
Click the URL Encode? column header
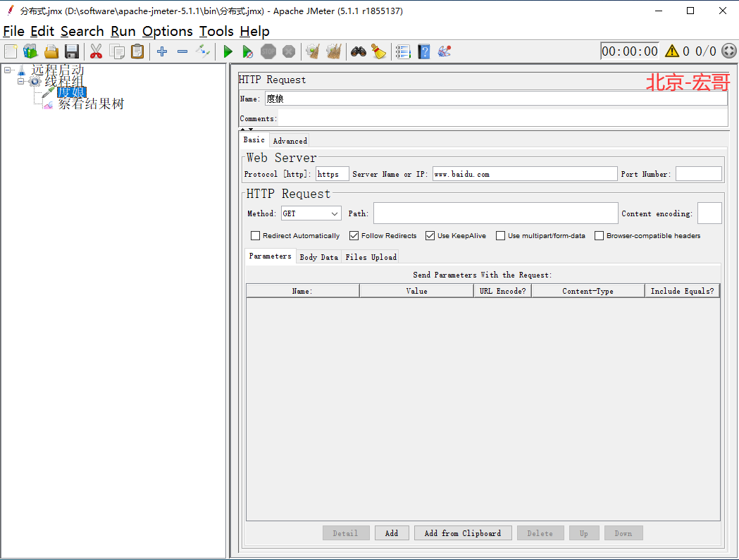point(502,291)
